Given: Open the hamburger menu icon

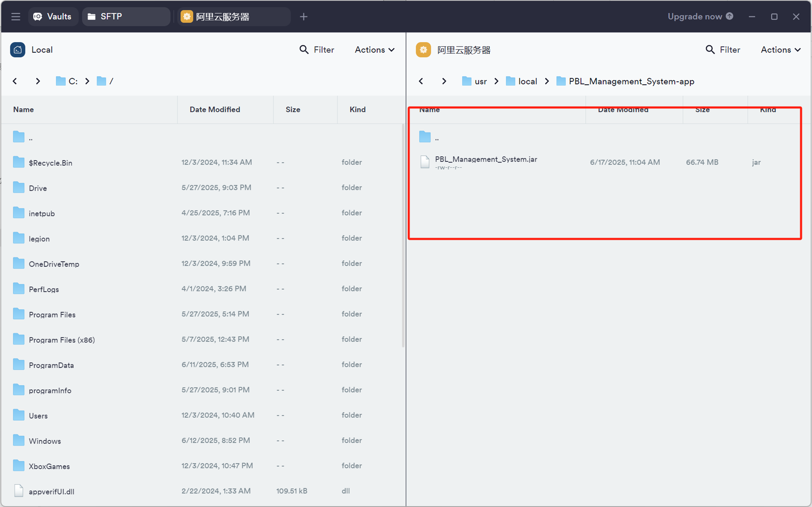Looking at the screenshot, I should click(x=16, y=17).
